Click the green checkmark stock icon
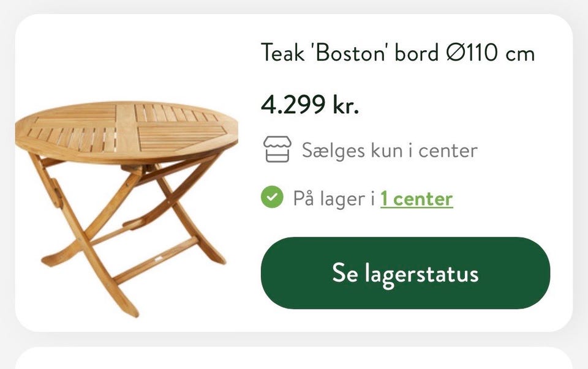The height and width of the screenshot is (369, 588). (272, 197)
